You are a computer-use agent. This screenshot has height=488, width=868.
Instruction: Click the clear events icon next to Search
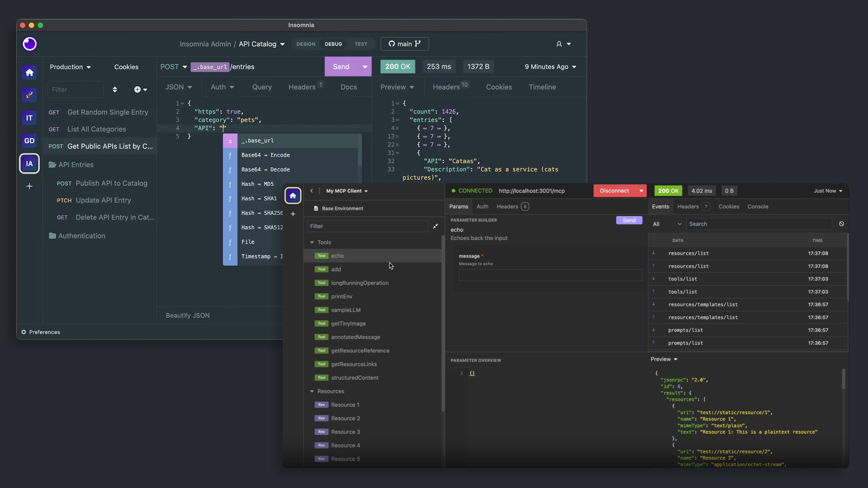(841, 224)
